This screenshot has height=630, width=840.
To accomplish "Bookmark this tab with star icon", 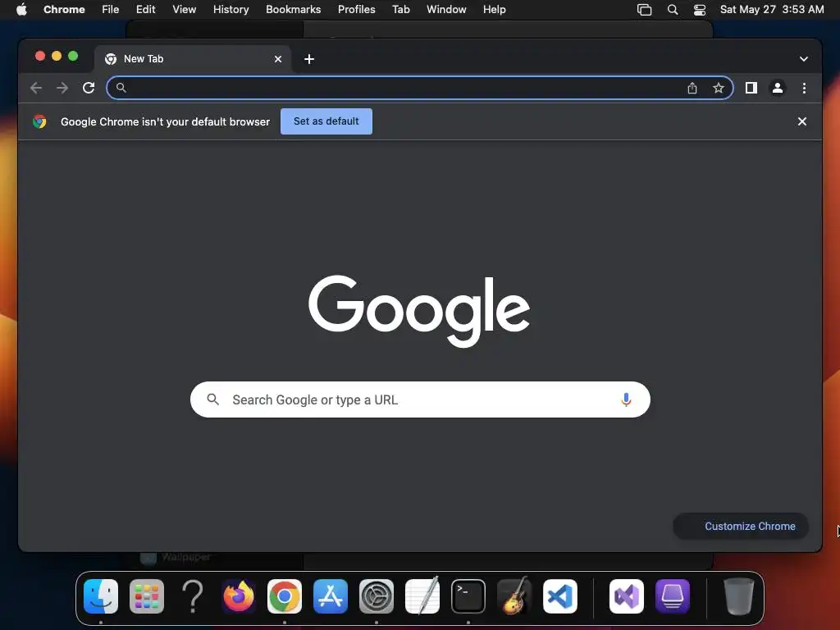I will (x=719, y=88).
